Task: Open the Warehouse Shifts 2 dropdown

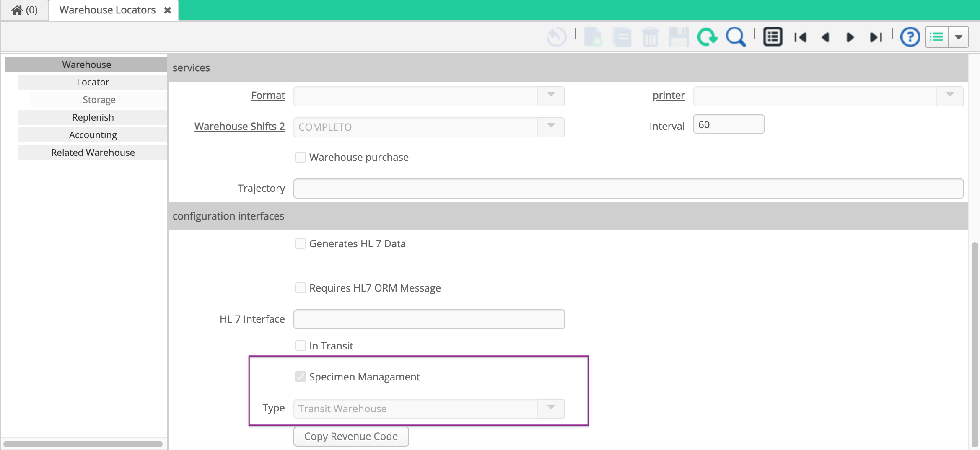Action: (x=550, y=127)
